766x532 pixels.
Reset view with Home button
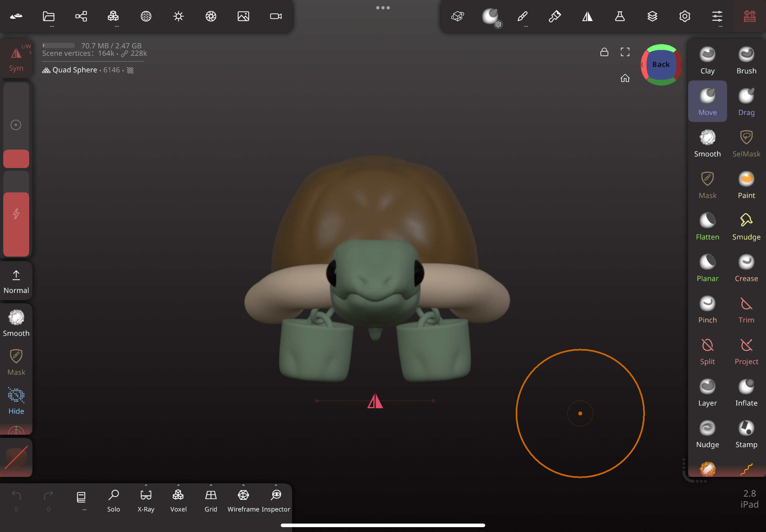tap(625, 78)
